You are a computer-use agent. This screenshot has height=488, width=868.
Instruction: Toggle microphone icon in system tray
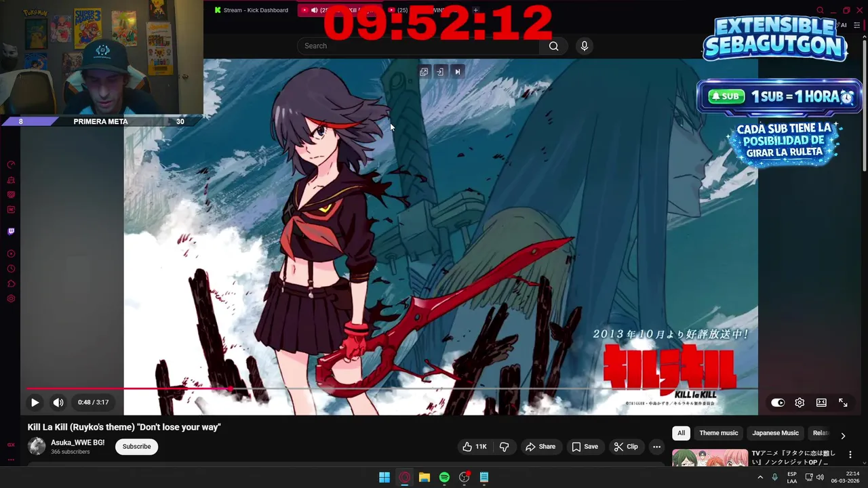775,477
